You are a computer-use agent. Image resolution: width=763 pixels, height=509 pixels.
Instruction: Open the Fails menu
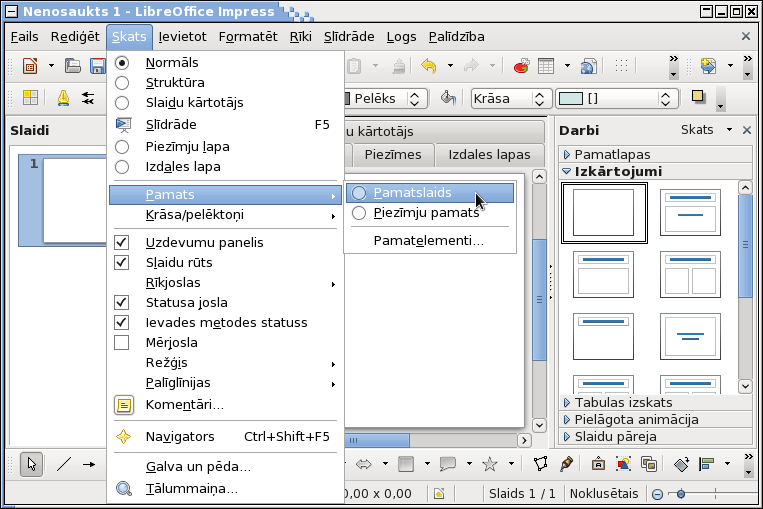[24, 37]
